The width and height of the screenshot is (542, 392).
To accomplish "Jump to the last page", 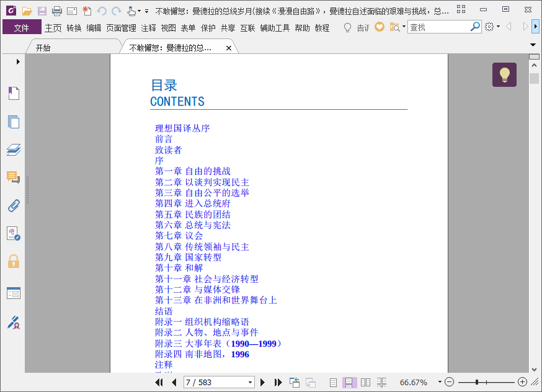I will [278, 382].
